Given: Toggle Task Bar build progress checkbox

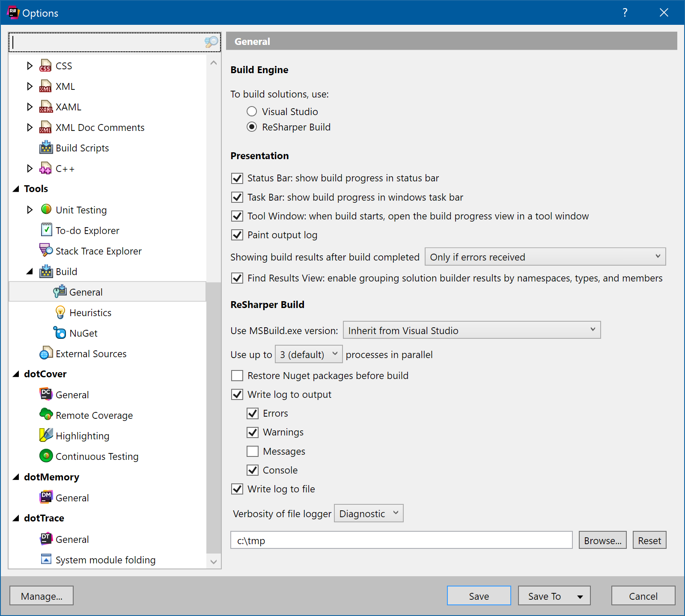Looking at the screenshot, I should point(237,197).
